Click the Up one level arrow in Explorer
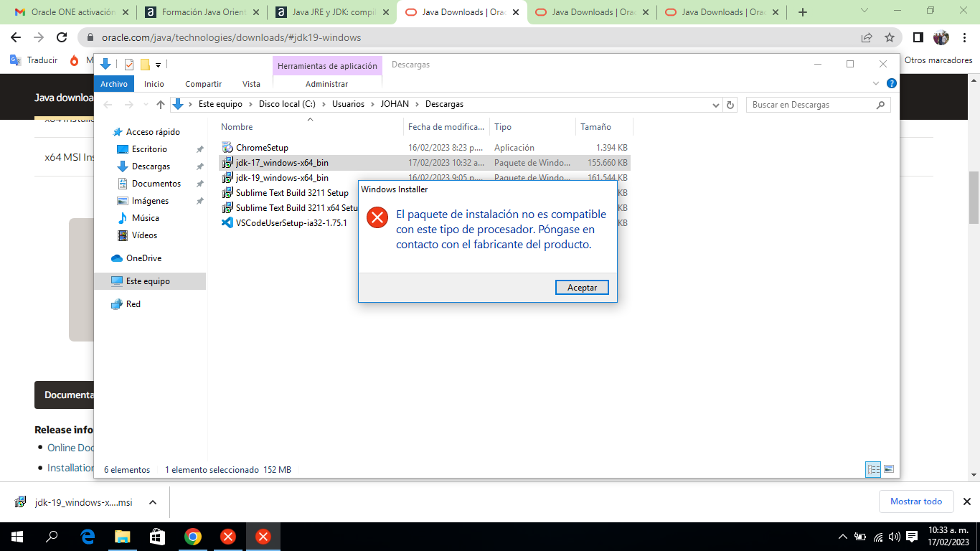Viewport: 980px width, 551px height. (x=160, y=105)
